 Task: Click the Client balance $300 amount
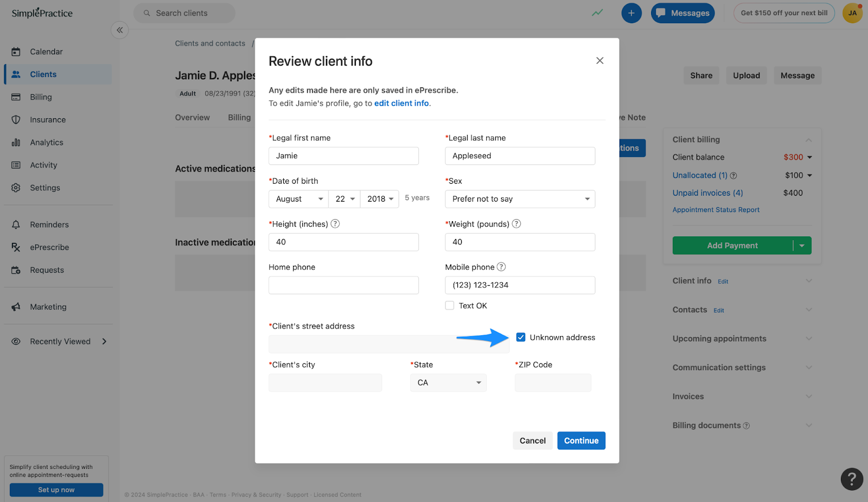[794, 157]
